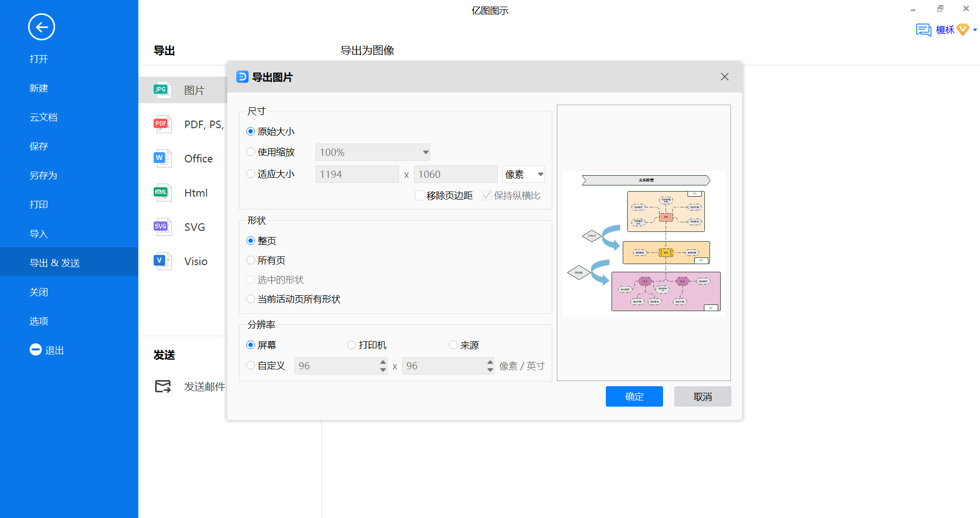The width and height of the screenshot is (980, 518).
Task: Click the height field showing 1060
Action: pos(456,174)
